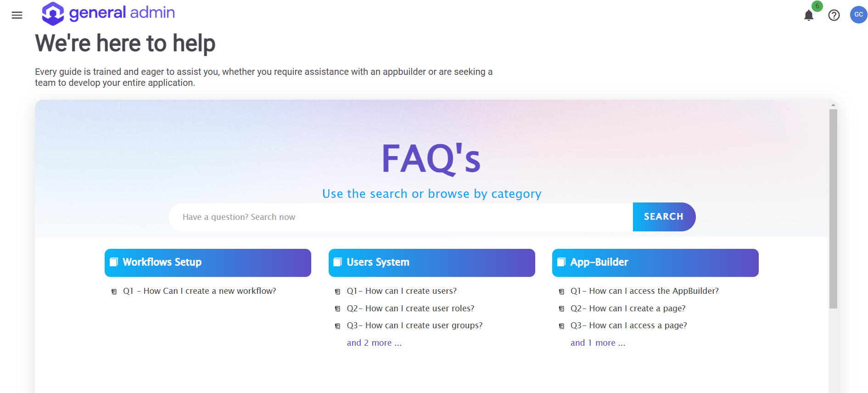Click the Users System book icon
Screen dimensions: 868x393
point(338,262)
